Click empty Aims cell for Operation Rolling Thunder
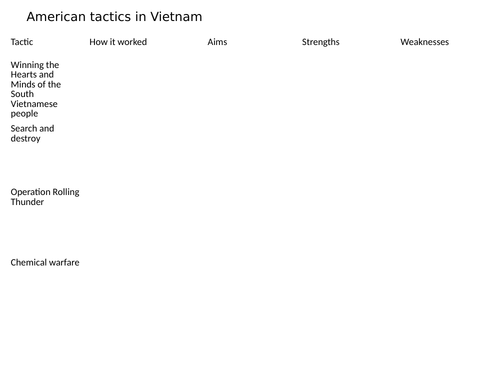500x375 pixels. click(251, 220)
